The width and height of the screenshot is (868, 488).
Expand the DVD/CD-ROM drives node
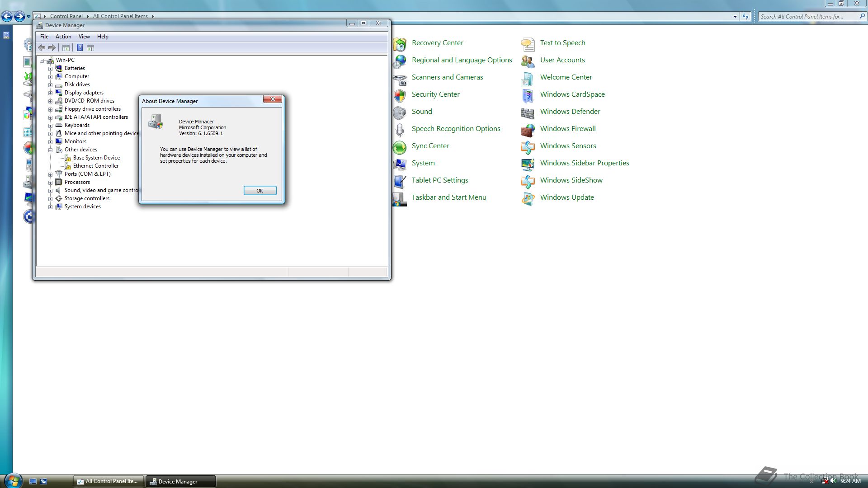point(51,101)
